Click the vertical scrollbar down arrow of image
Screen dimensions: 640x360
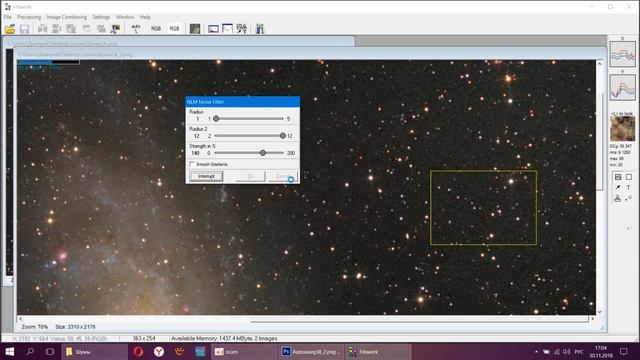click(x=600, y=312)
